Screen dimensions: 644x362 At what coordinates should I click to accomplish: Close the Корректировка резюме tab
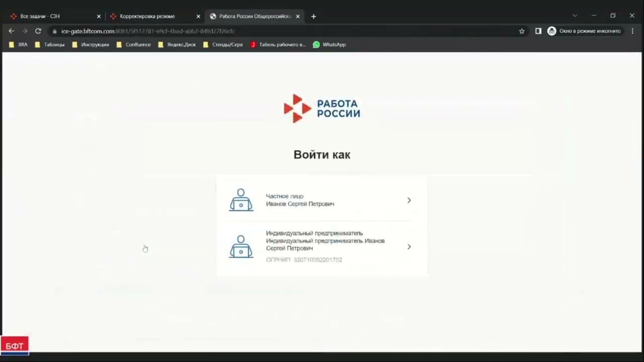198,17
